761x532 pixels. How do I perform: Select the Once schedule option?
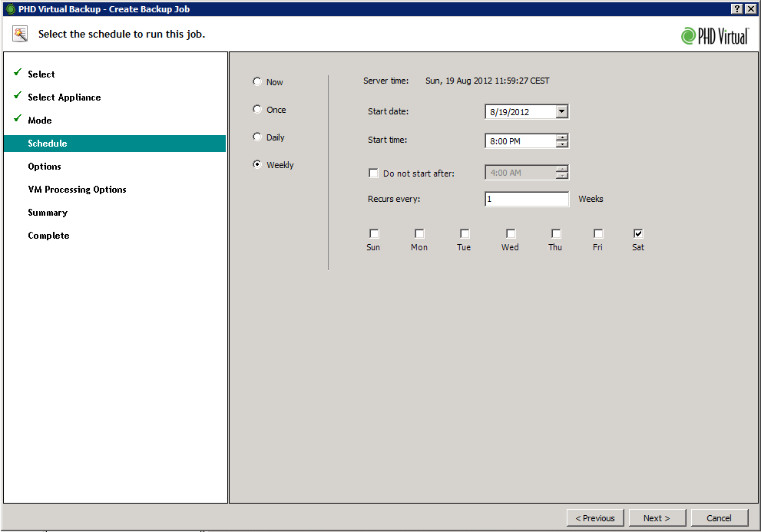tap(257, 109)
